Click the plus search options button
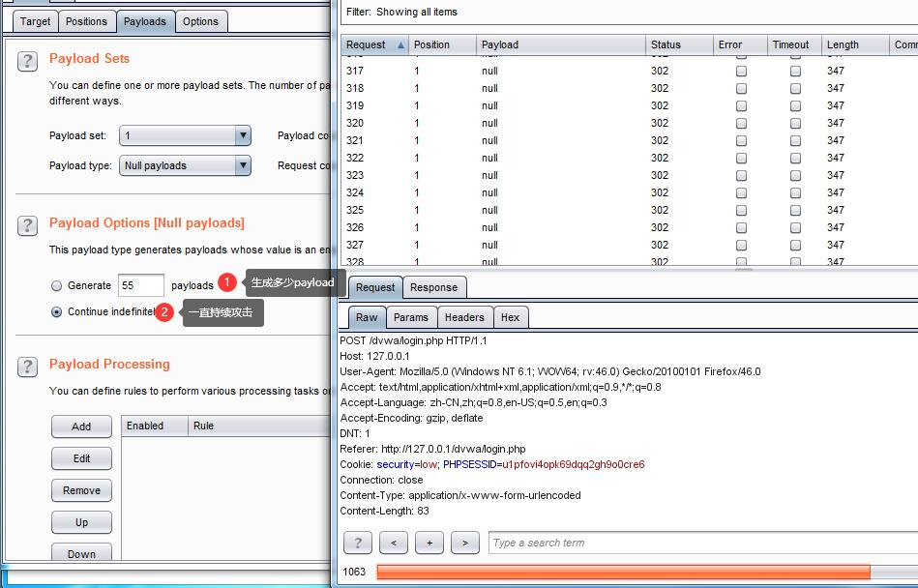The image size is (918, 588). pyautogui.click(x=429, y=543)
